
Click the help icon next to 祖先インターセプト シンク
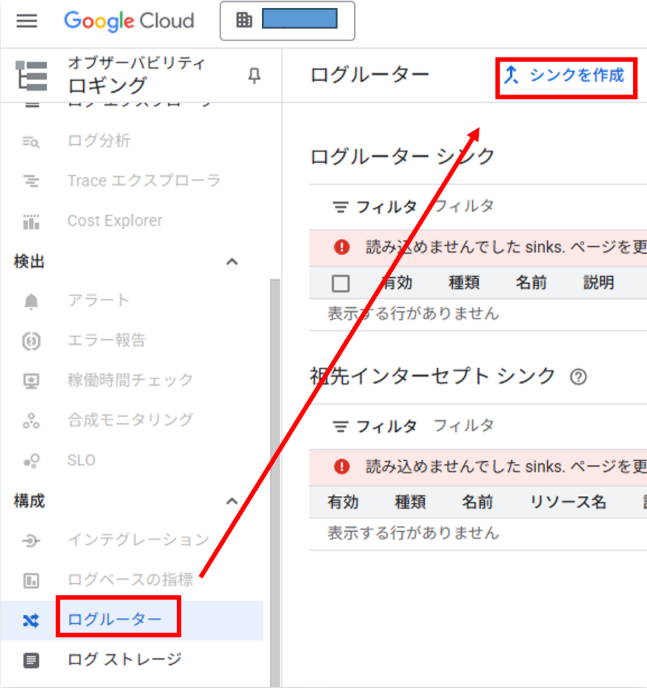pos(578,377)
